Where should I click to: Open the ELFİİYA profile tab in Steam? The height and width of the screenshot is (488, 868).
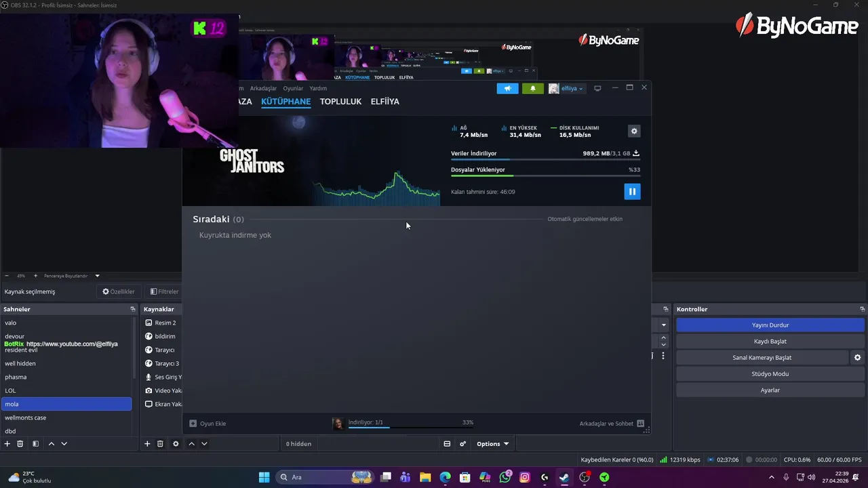384,102
